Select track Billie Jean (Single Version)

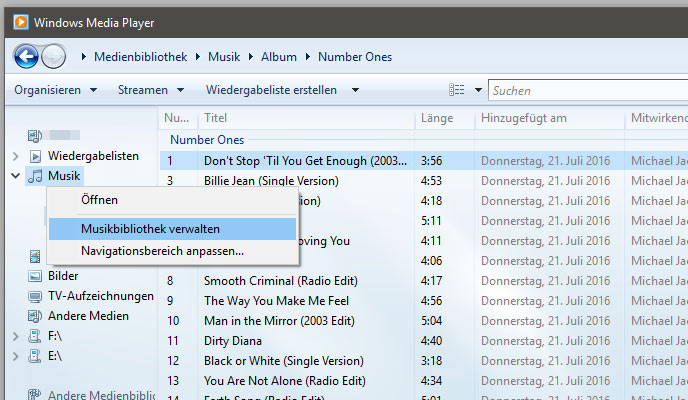tap(271, 181)
